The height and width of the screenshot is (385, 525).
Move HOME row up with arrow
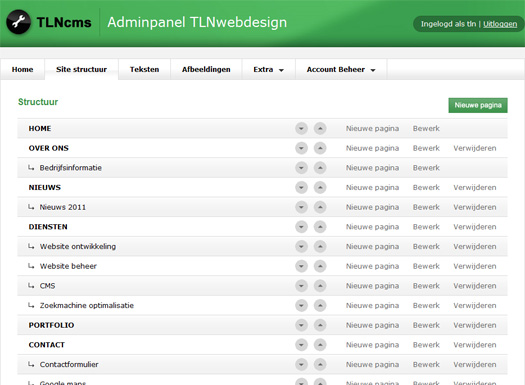click(320, 129)
